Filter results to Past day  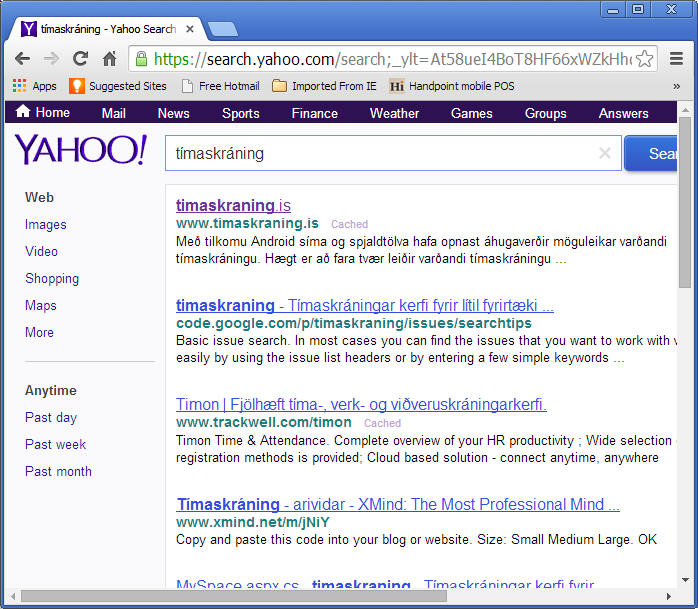[x=51, y=417]
